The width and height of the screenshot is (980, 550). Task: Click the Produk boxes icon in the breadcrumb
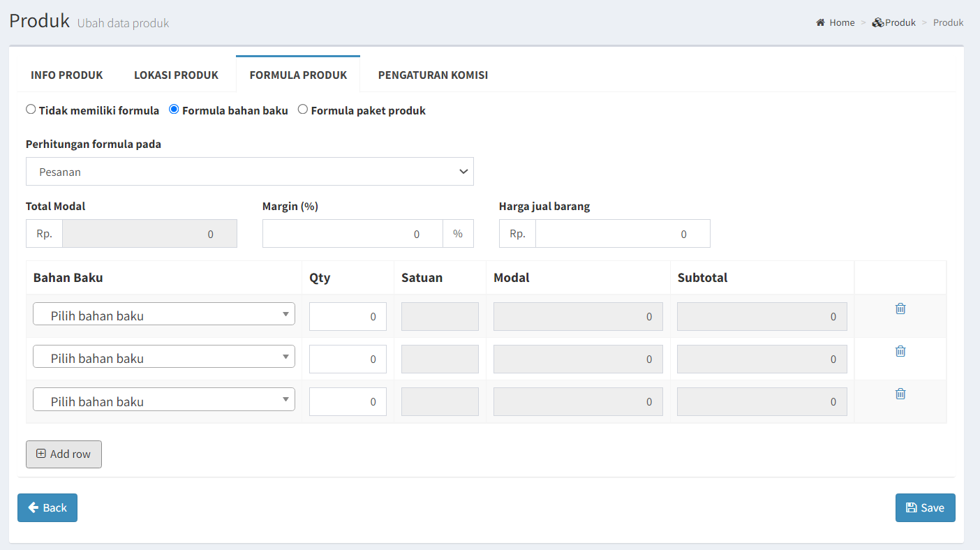tap(878, 22)
